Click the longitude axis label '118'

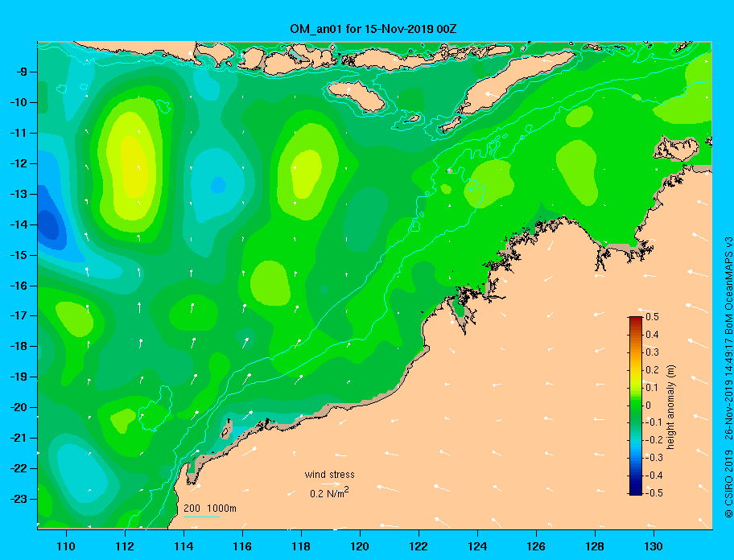[301, 546]
